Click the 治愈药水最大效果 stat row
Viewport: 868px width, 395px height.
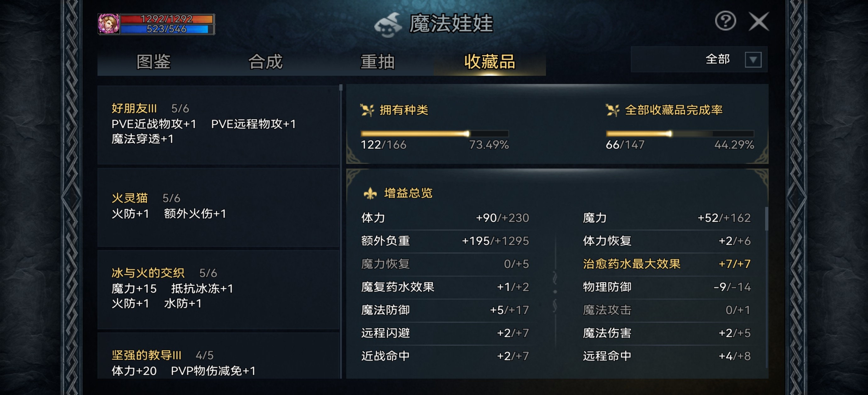[666, 264]
